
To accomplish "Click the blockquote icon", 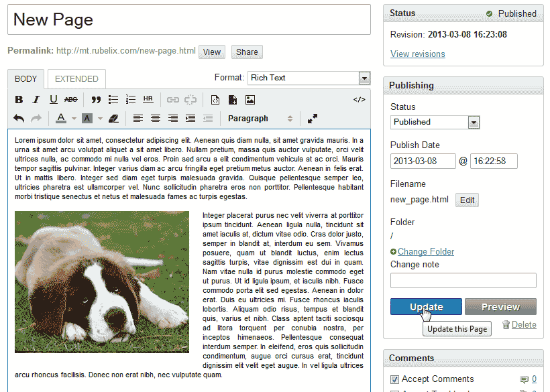I will click(x=96, y=100).
